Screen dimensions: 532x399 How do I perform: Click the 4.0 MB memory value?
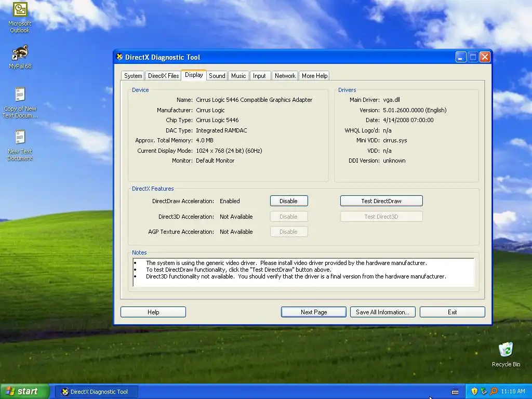[205, 140]
